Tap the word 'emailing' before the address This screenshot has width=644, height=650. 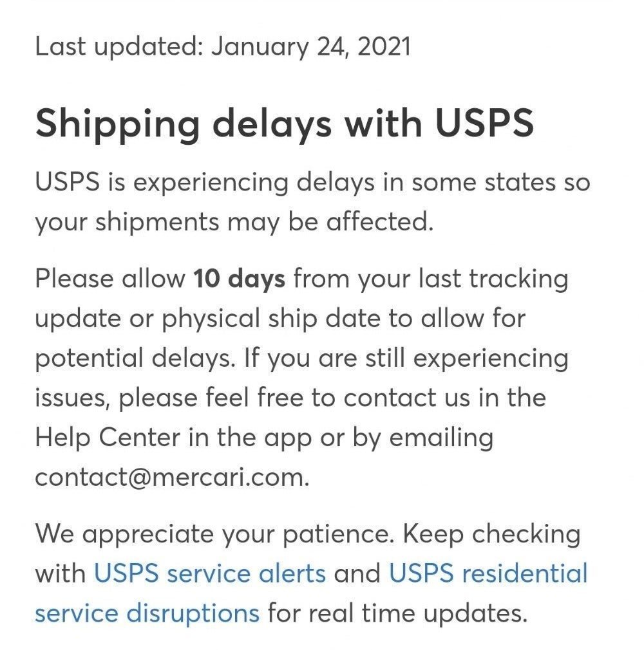coord(442,438)
